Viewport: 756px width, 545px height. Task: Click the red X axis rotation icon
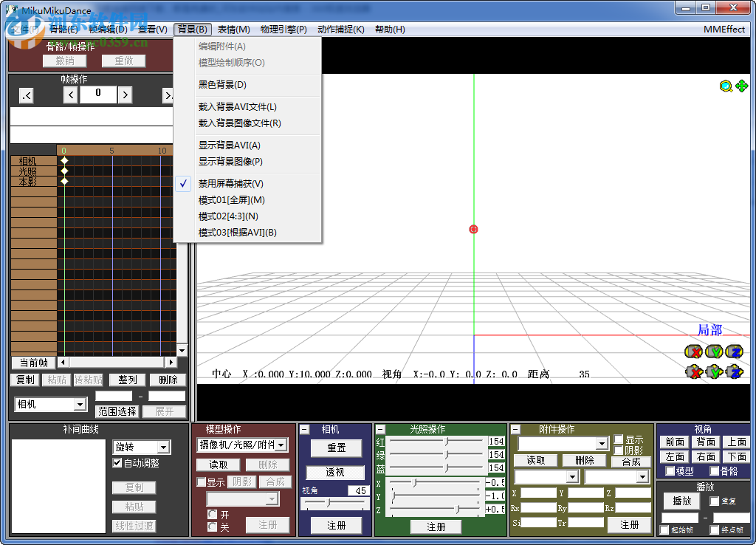694,352
